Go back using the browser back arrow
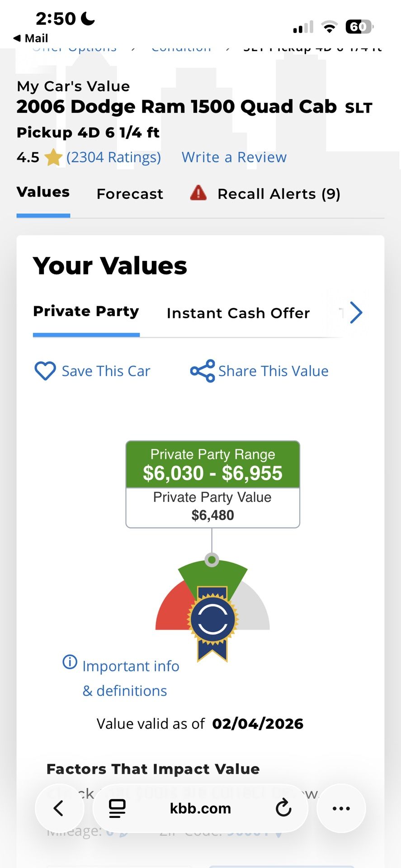This screenshot has height=868, width=401. tap(59, 808)
